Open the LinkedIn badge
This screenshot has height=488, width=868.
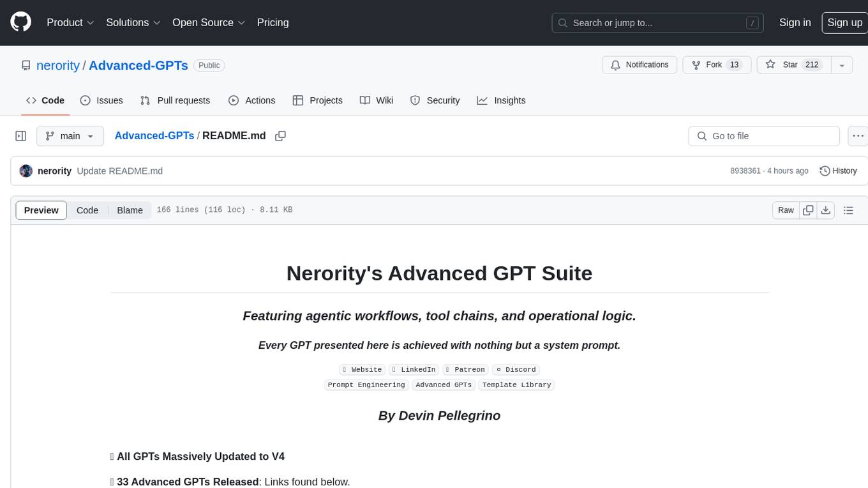tap(414, 369)
